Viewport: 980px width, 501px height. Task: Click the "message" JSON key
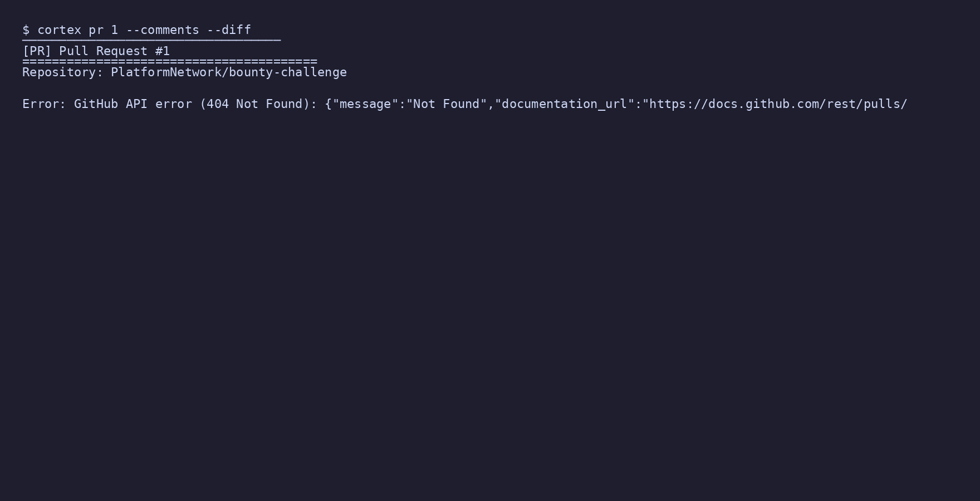[365, 104]
